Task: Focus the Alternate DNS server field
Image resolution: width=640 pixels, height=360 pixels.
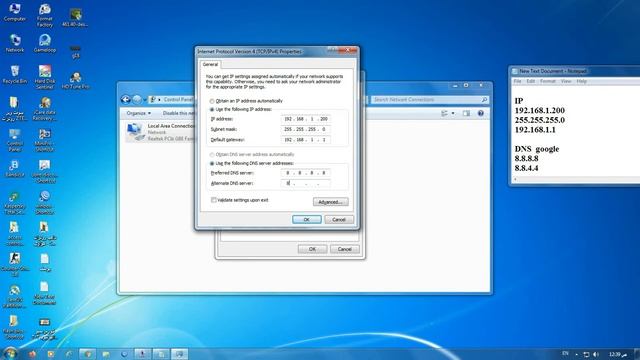Action: click(306, 184)
